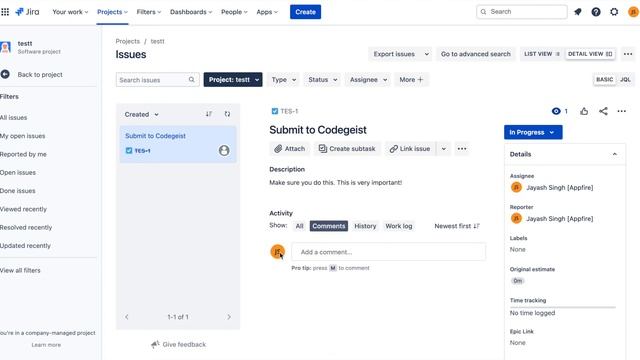Screen dimensions: 640x360
Task: Open more toolbar actions ellipsis beside Link issue
Action: click(x=462, y=149)
